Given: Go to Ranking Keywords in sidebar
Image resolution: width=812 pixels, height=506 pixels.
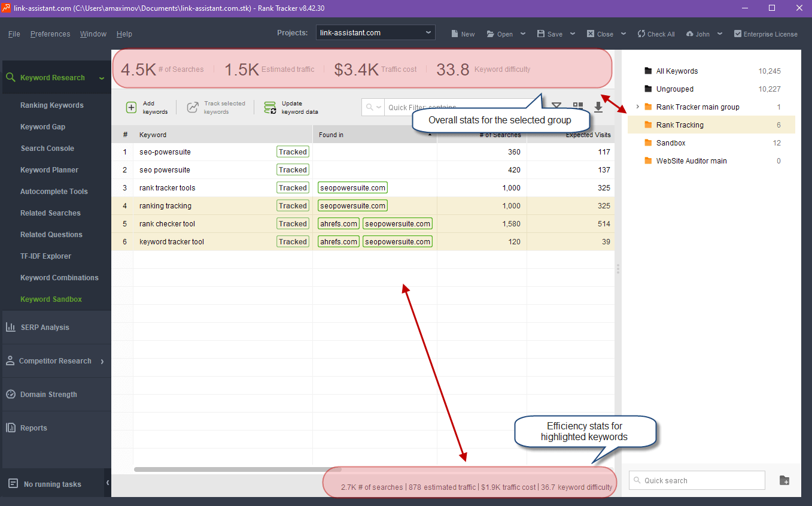Looking at the screenshot, I should click(x=52, y=105).
